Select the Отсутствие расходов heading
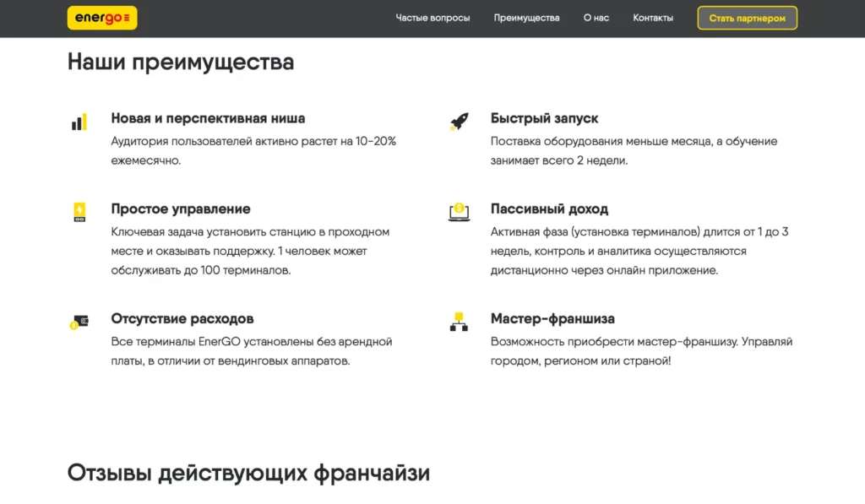Viewport: 865px width, 504px height. coord(182,318)
